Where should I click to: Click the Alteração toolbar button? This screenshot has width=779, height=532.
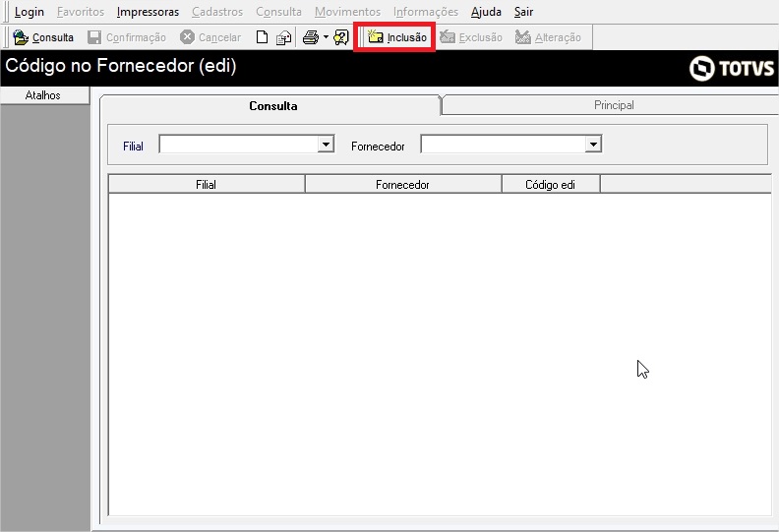548,37
